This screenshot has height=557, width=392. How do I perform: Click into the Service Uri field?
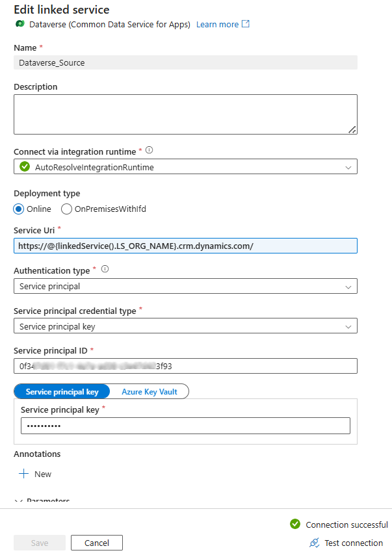pos(185,246)
